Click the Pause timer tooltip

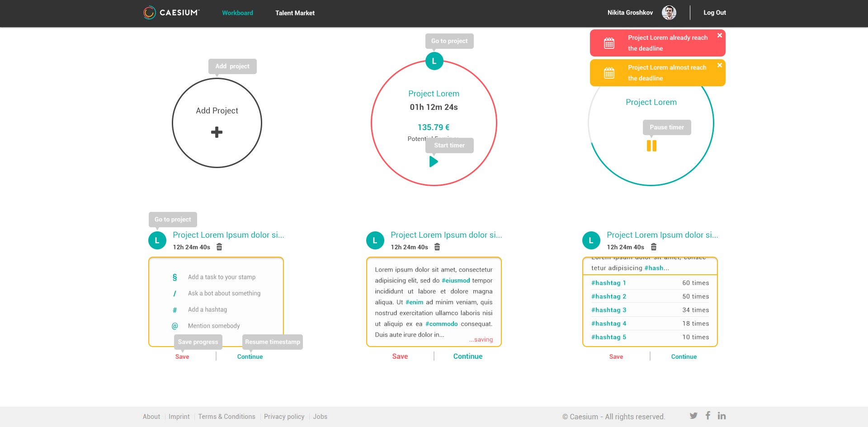point(667,127)
